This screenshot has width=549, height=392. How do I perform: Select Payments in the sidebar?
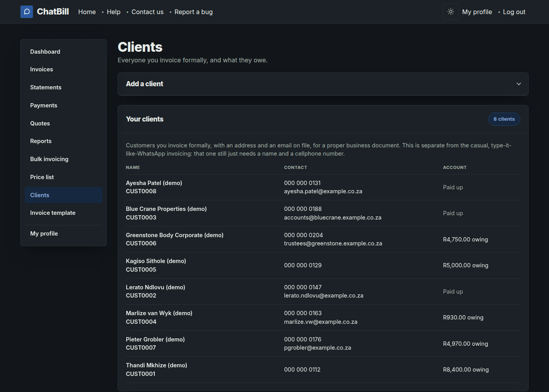click(x=64, y=105)
